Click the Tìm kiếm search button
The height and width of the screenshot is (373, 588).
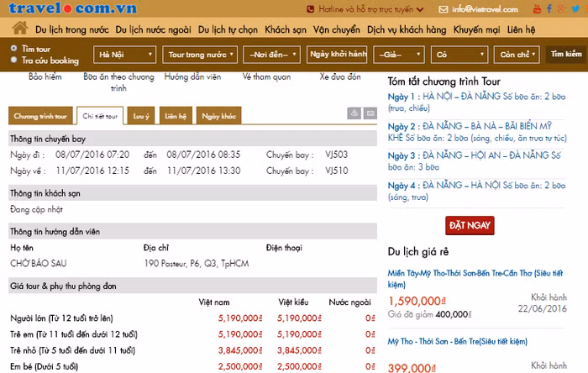coord(566,55)
